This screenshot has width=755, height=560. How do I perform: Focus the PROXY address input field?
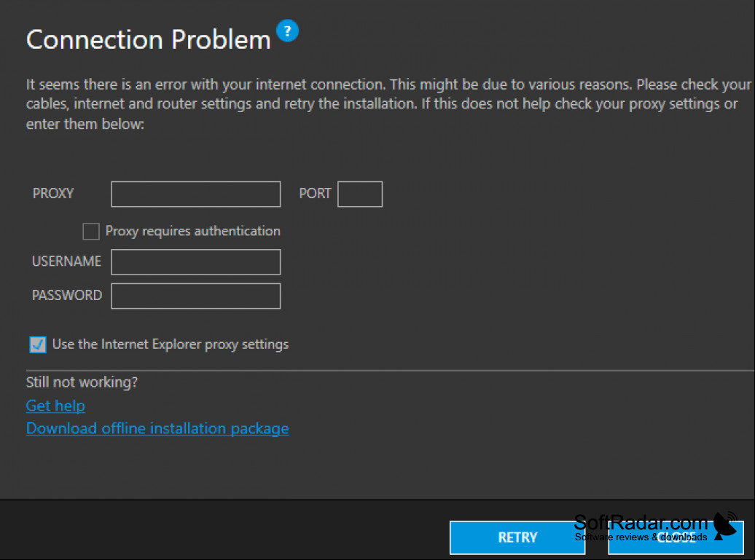[x=195, y=194]
